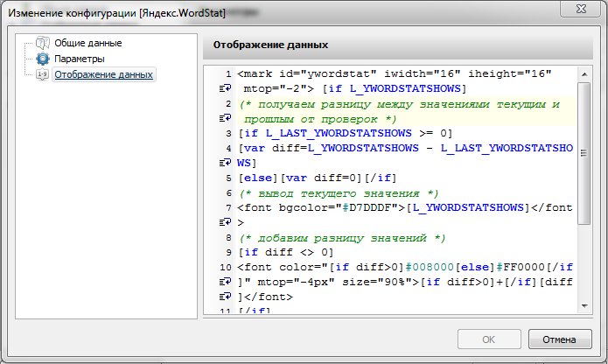
Task: Click line number 5 in the gutter
Action: [228, 178]
